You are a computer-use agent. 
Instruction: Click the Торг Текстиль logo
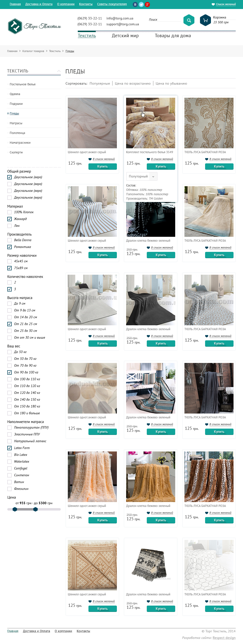(35, 26)
